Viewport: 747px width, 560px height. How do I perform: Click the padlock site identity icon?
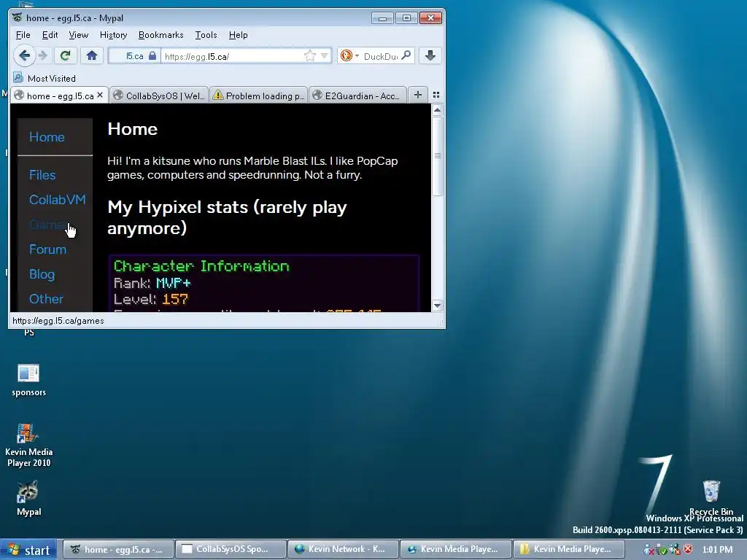point(152,55)
